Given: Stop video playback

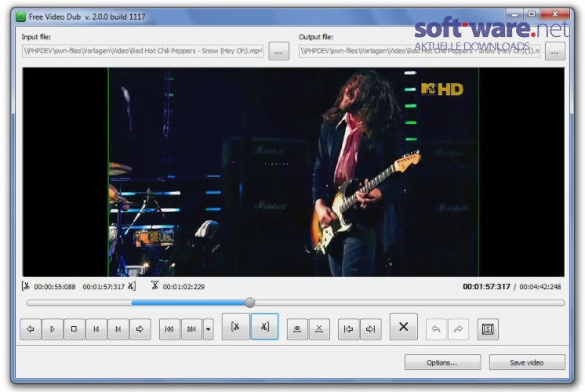Looking at the screenshot, I should [74, 329].
